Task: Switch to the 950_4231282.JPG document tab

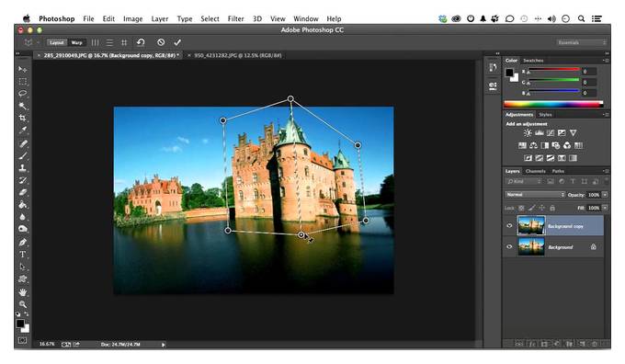Action: pyautogui.click(x=237, y=55)
